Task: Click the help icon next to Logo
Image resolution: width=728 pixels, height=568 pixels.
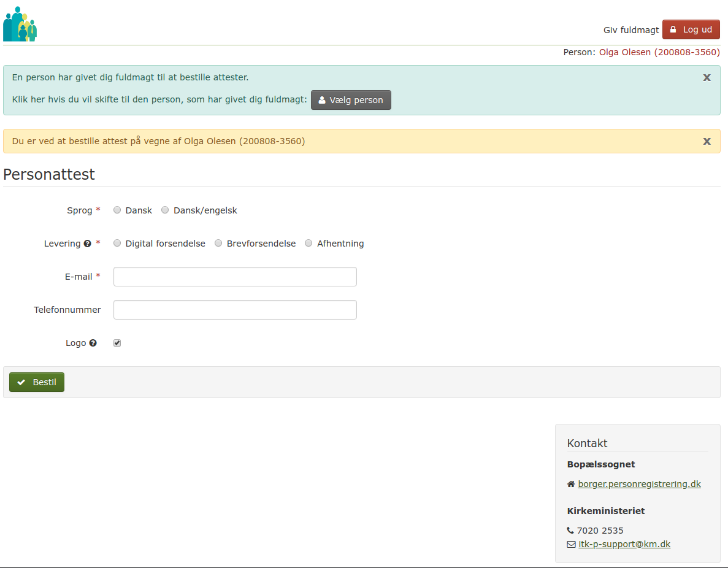Action: [x=93, y=343]
